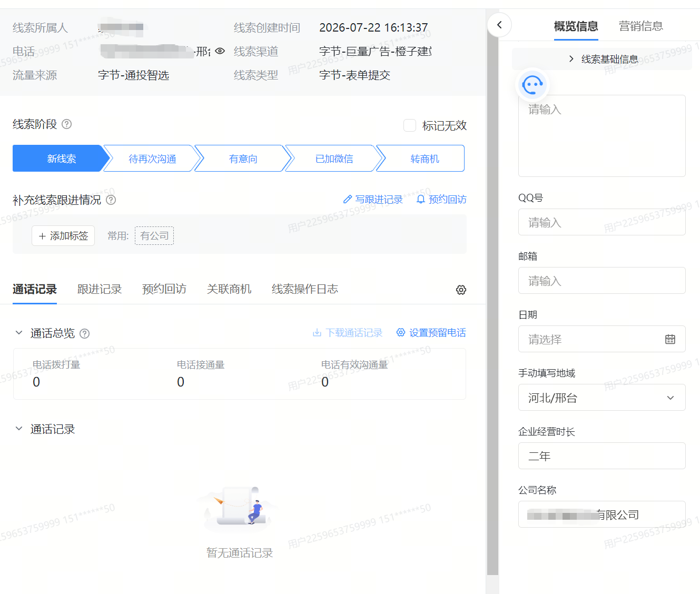The height and width of the screenshot is (594, 700).
Task: Click the pencil icon of 写跟进记录
Action: (348, 200)
